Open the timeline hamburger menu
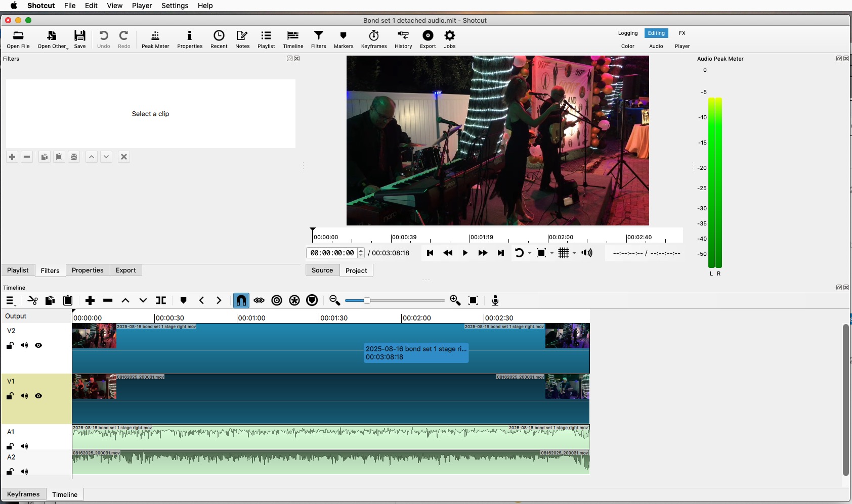 coord(11,301)
